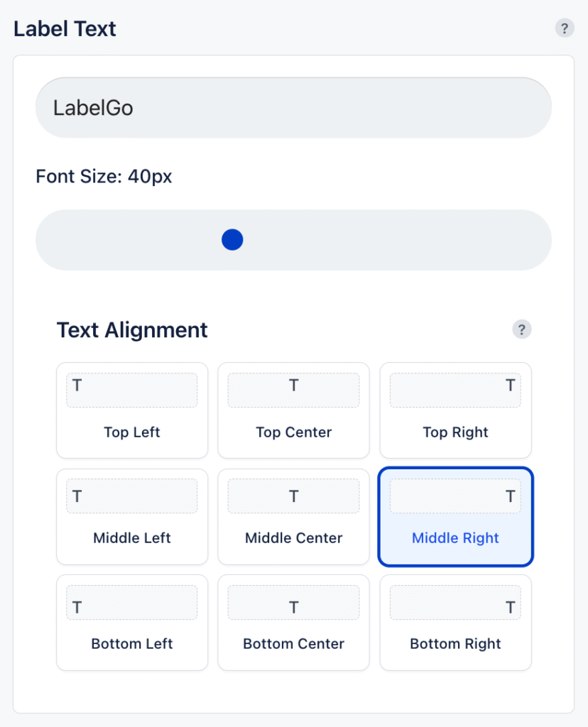This screenshot has width=588, height=727.
Task: Click the font size slider handle
Action: 232,240
